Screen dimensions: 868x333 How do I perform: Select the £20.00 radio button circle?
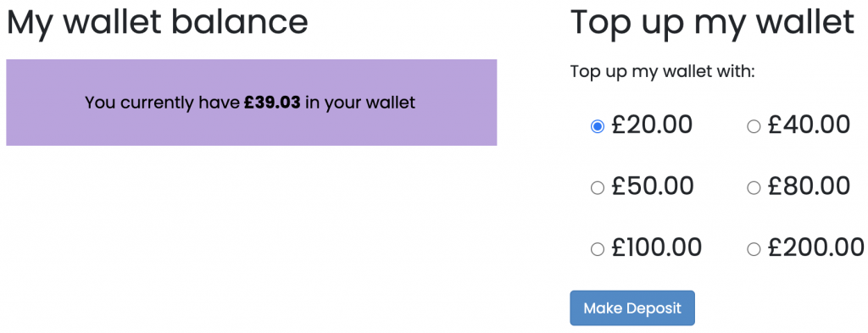click(598, 126)
